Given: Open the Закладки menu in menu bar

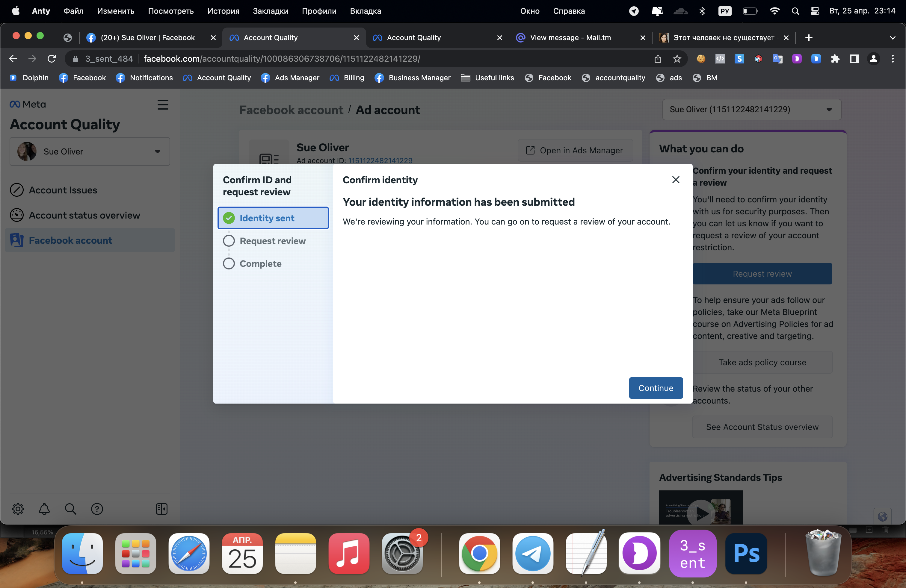Looking at the screenshot, I should 271,11.
